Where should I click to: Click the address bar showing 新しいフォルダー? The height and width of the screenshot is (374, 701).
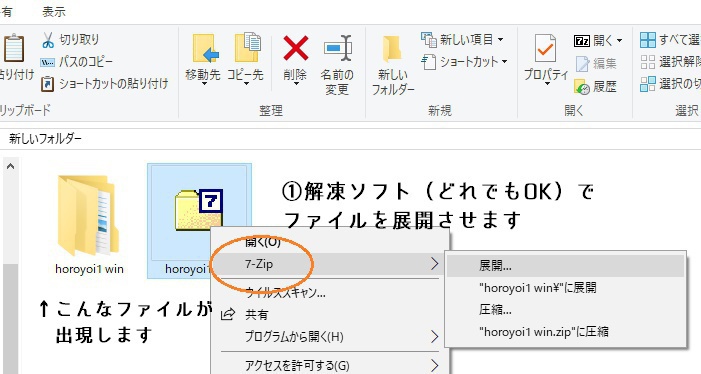(350, 139)
